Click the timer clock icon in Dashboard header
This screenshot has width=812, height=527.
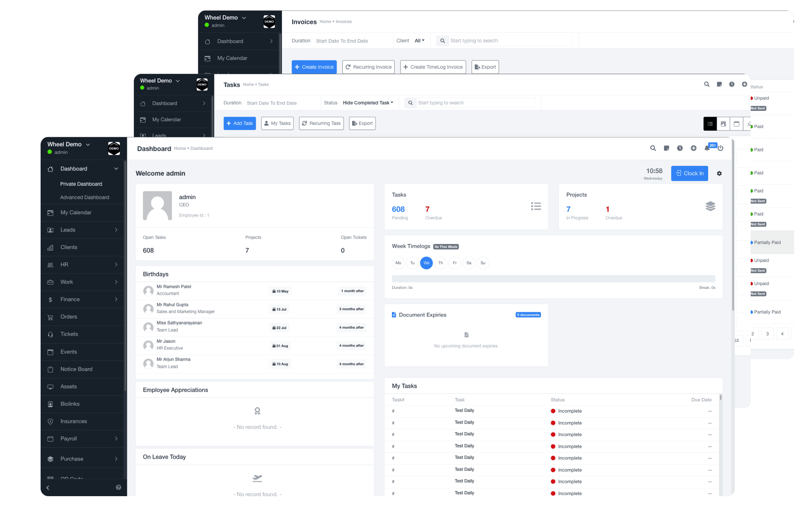tap(680, 148)
